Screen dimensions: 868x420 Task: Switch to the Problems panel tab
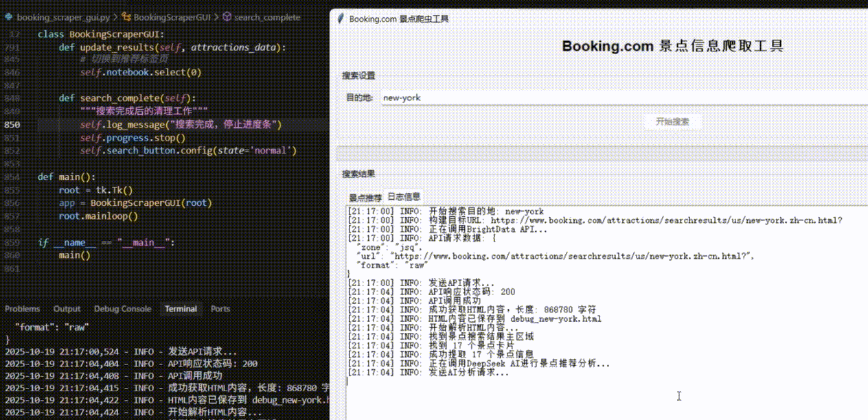pyautogui.click(x=23, y=309)
